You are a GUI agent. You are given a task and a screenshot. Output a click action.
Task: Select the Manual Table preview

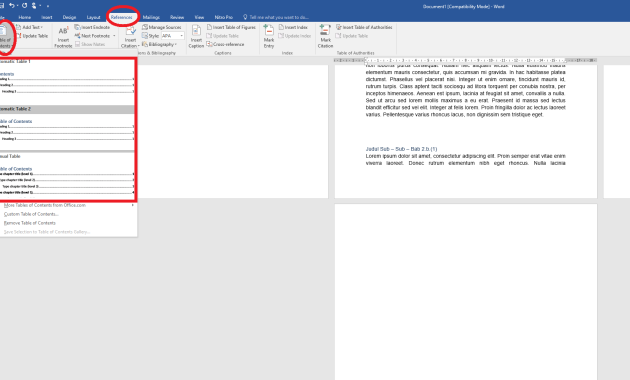(x=67, y=177)
